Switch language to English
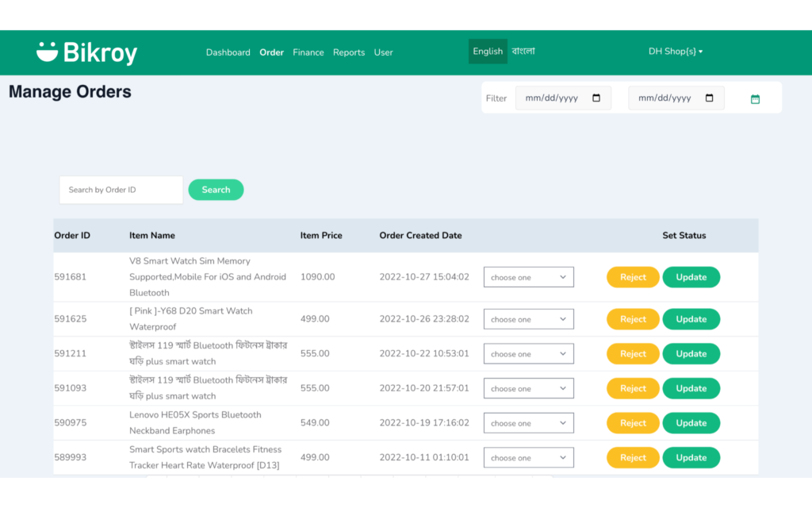 coord(488,52)
